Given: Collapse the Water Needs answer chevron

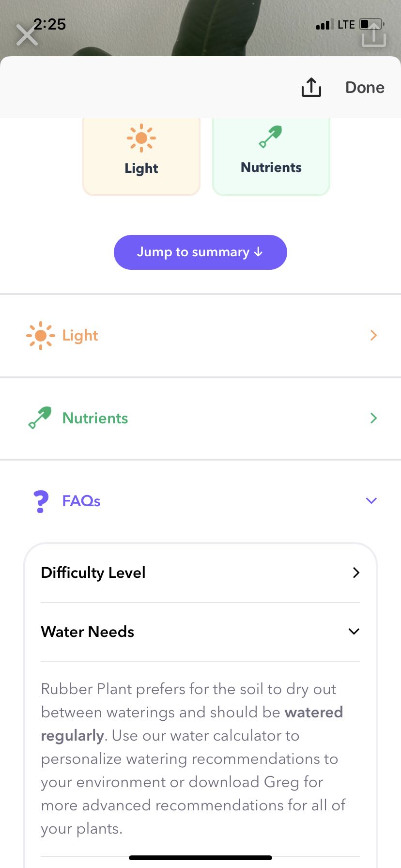Looking at the screenshot, I should [354, 632].
